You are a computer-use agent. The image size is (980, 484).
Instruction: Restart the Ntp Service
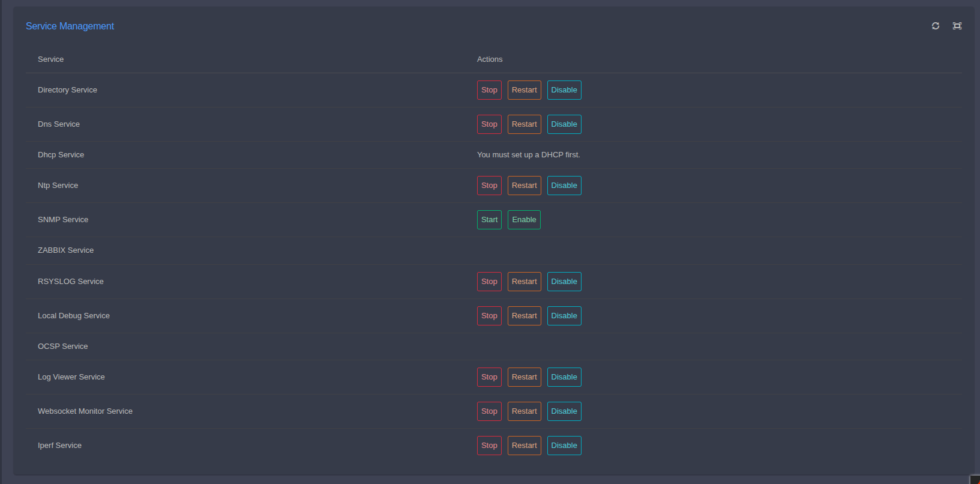[524, 186]
